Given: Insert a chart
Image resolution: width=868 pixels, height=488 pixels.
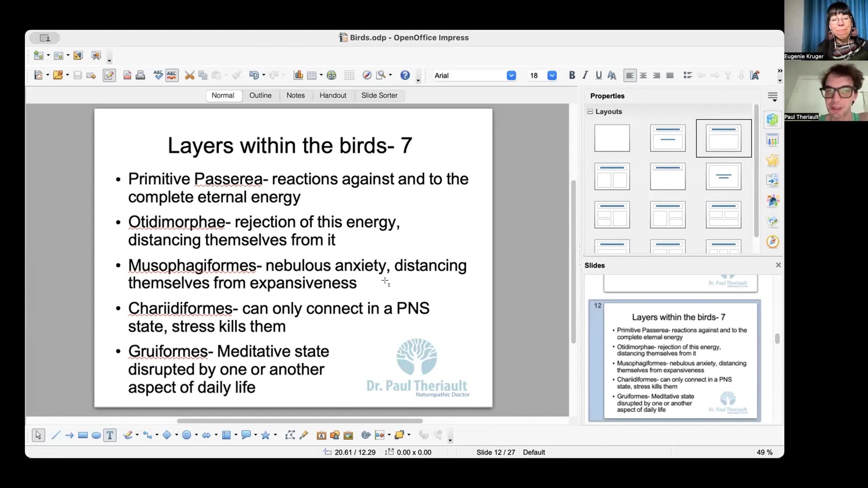Looking at the screenshot, I should pos(298,75).
